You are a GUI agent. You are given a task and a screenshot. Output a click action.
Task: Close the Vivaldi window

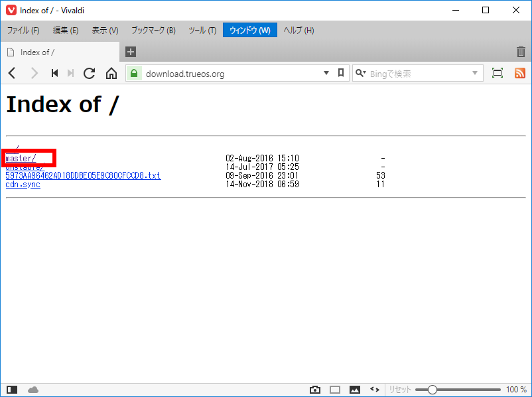click(515, 10)
